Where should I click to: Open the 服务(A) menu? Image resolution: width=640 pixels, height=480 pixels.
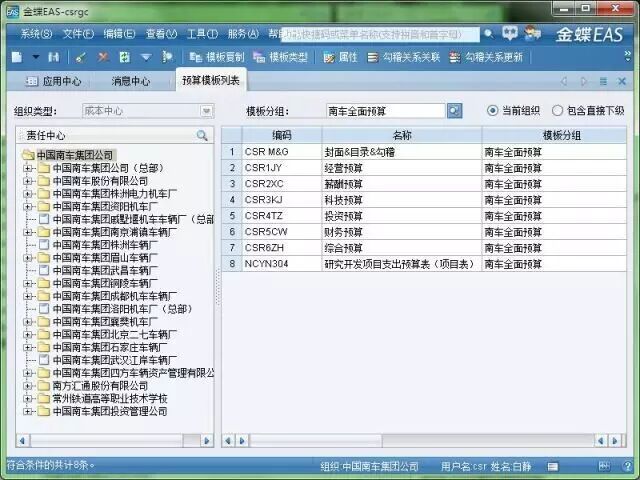[243, 34]
